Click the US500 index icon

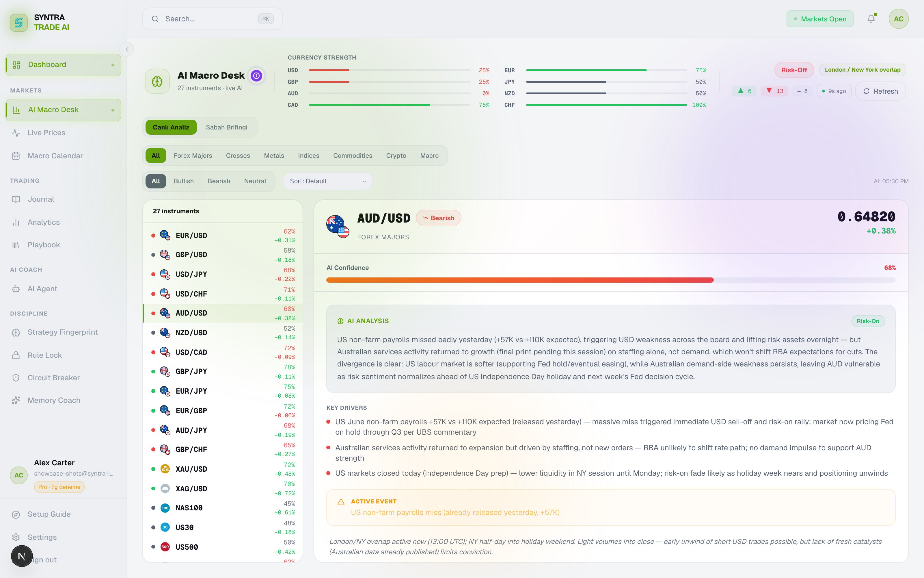165,547
